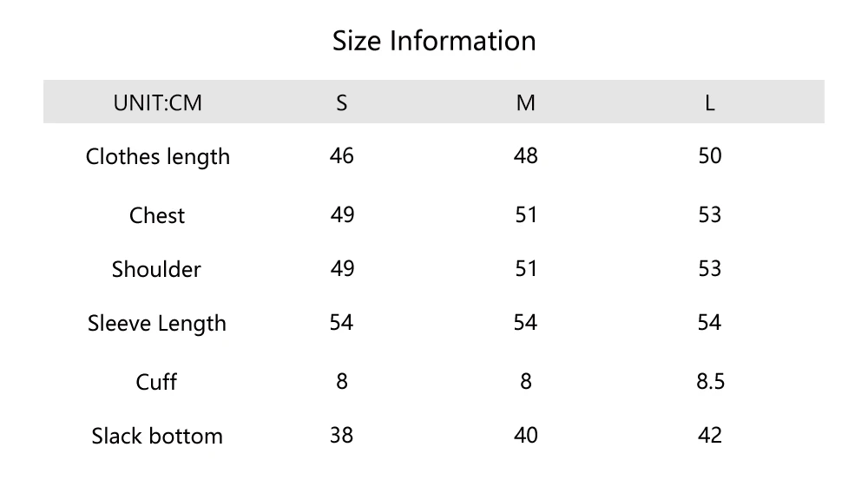Click Cuff value 8.5 for size L
The image size is (868, 480).
coord(710,381)
